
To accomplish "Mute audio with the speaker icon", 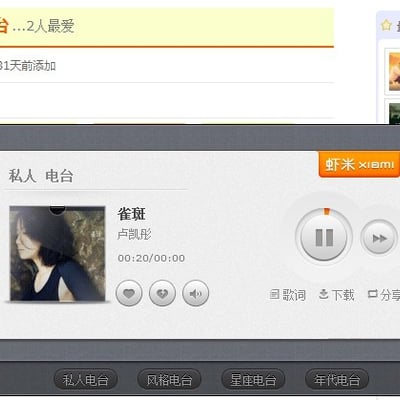I will tap(196, 293).
